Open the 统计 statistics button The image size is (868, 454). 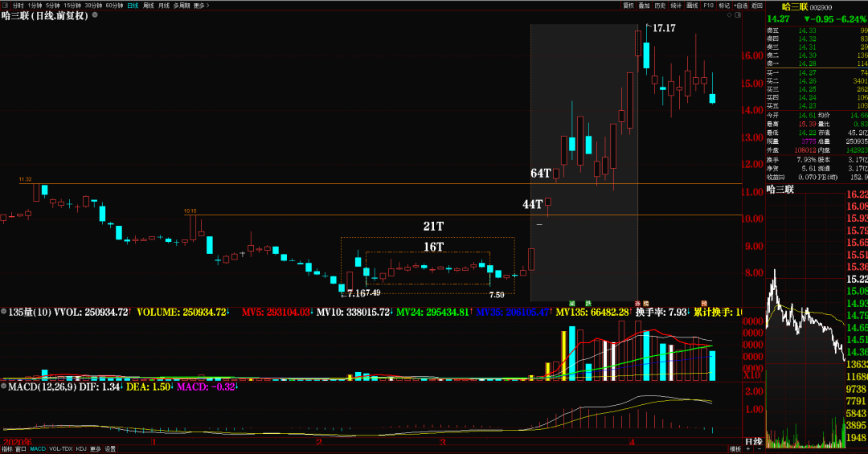point(676,6)
